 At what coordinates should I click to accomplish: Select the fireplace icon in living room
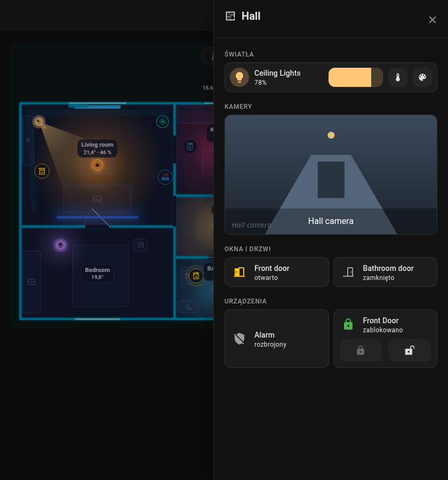point(42,171)
